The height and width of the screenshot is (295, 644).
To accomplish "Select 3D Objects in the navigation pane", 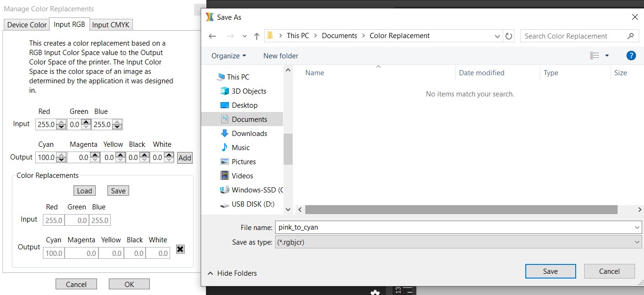I will 249,91.
